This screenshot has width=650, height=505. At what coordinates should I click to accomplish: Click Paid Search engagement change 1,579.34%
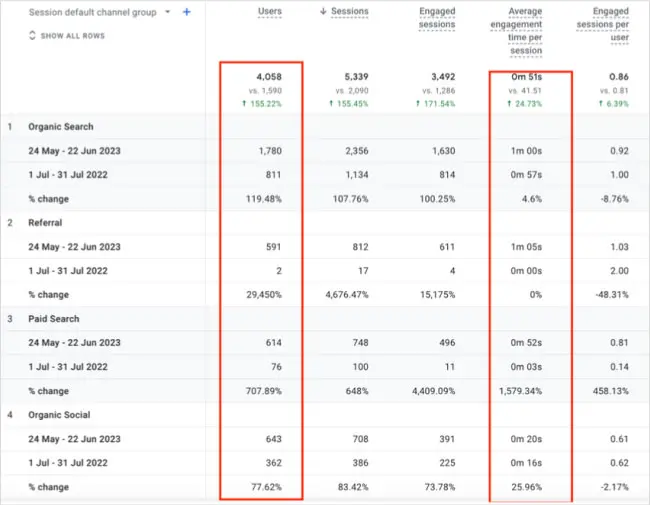tap(521, 391)
